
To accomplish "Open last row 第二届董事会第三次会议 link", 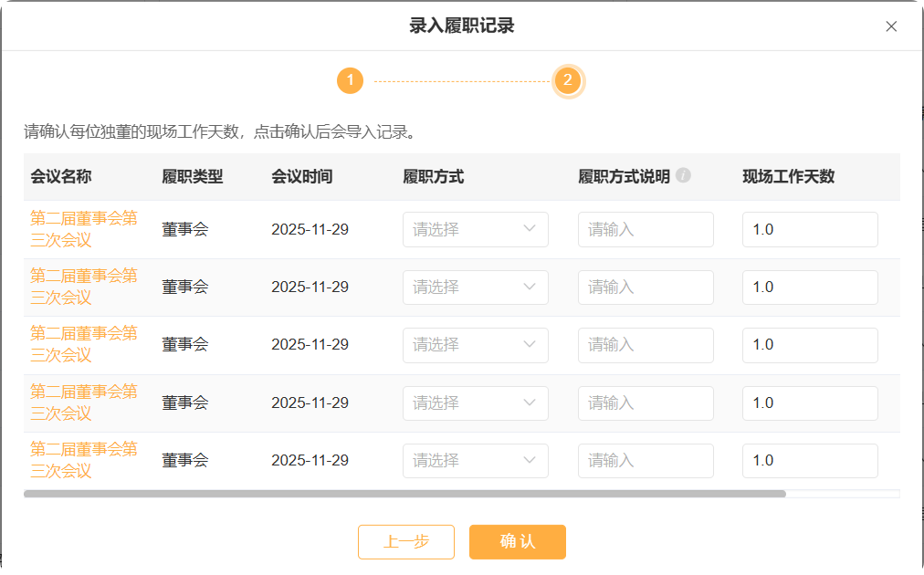I will pyautogui.click(x=83, y=460).
